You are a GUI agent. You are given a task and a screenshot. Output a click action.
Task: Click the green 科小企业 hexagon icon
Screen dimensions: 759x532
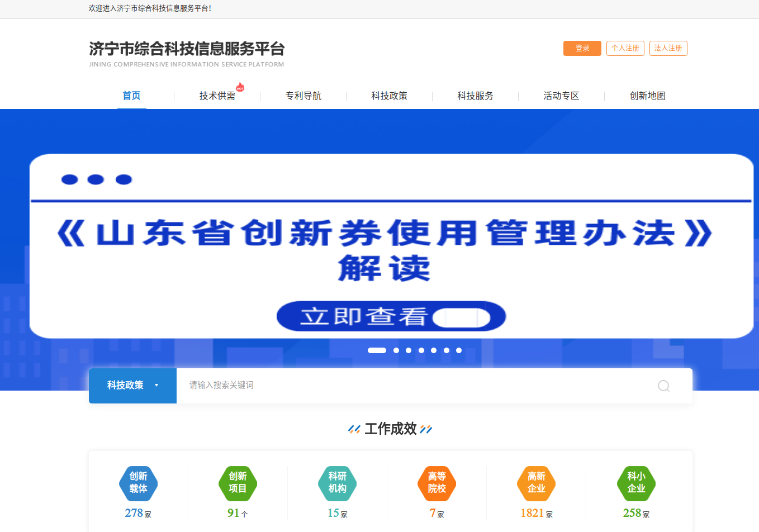pyautogui.click(x=636, y=483)
